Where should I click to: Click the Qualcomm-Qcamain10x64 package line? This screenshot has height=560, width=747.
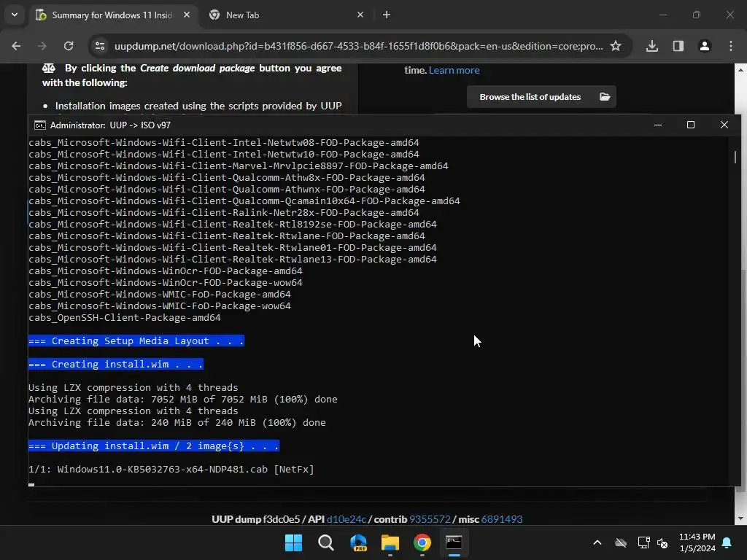click(244, 201)
